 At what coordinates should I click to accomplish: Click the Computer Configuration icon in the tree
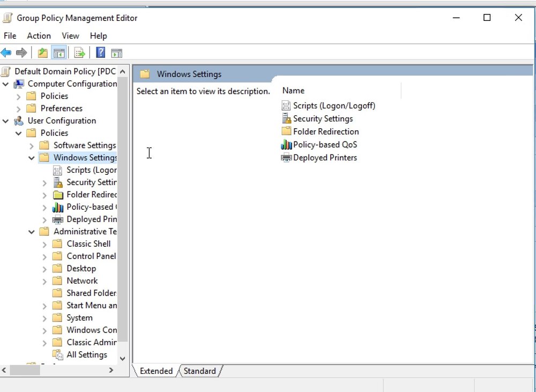point(19,84)
